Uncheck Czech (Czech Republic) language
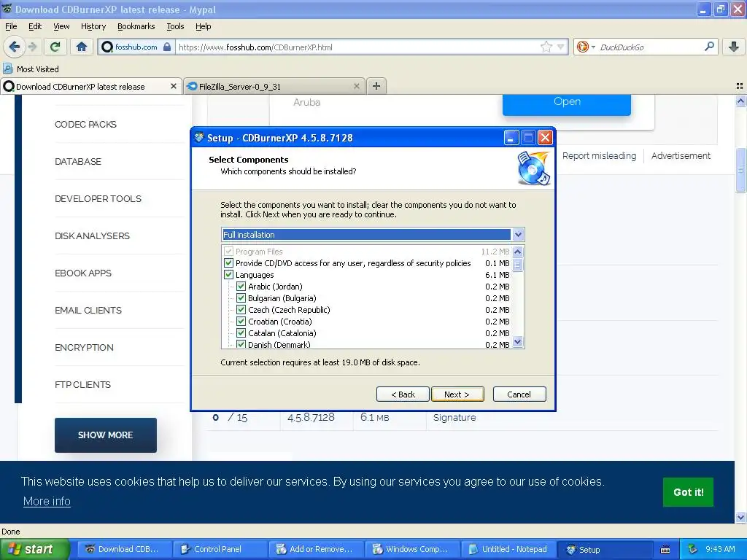The height and width of the screenshot is (560, 747). point(241,309)
